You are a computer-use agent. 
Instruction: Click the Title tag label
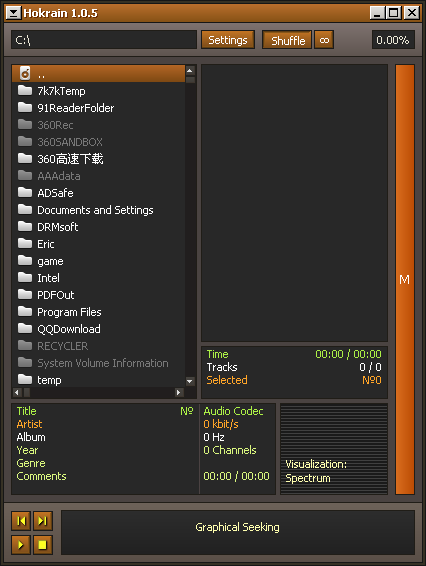pyautogui.click(x=26, y=411)
